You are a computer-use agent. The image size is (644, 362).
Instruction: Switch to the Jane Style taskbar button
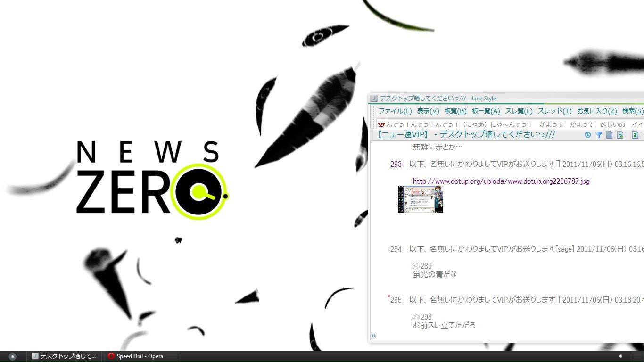[x=64, y=356]
